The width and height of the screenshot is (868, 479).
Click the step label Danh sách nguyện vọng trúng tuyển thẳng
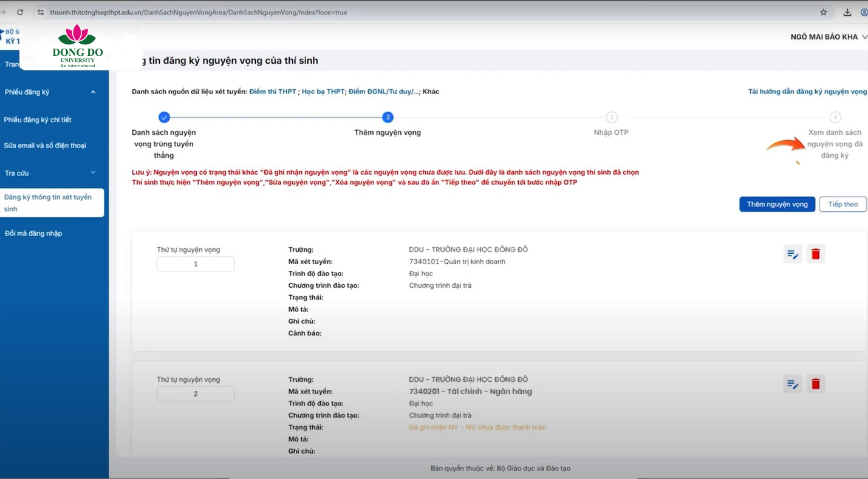click(164, 144)
